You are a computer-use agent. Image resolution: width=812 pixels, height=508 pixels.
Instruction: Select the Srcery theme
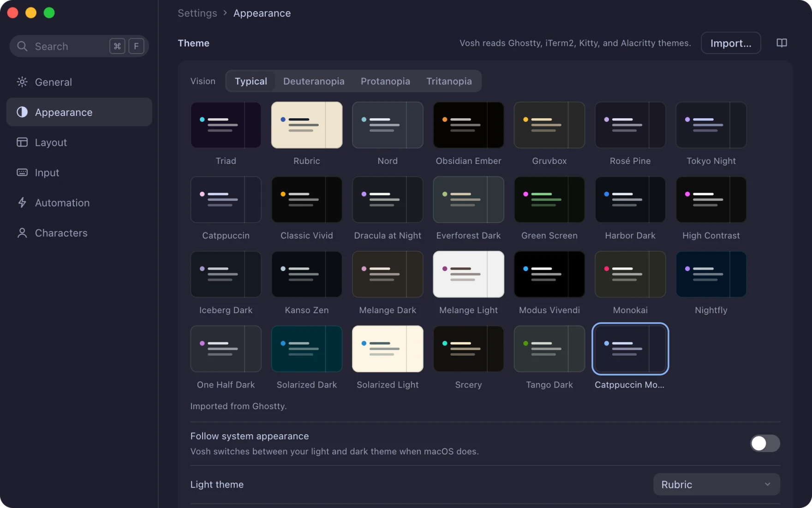point(468,349)
